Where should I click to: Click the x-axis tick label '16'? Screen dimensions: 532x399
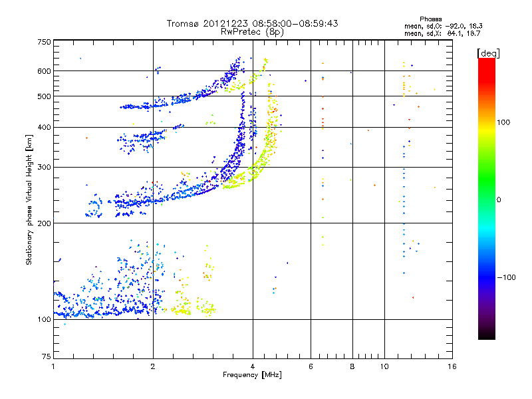tap(452, 366)
